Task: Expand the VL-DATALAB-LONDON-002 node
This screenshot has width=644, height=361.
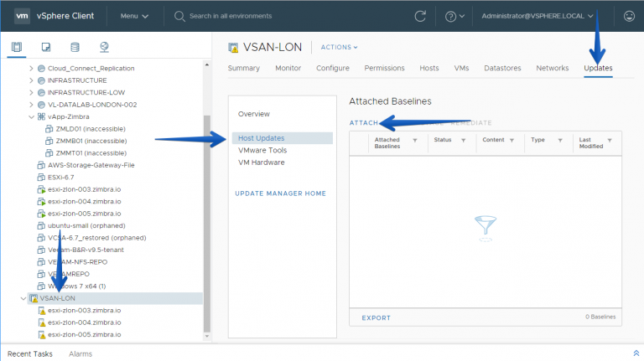Action: (31, 105)
